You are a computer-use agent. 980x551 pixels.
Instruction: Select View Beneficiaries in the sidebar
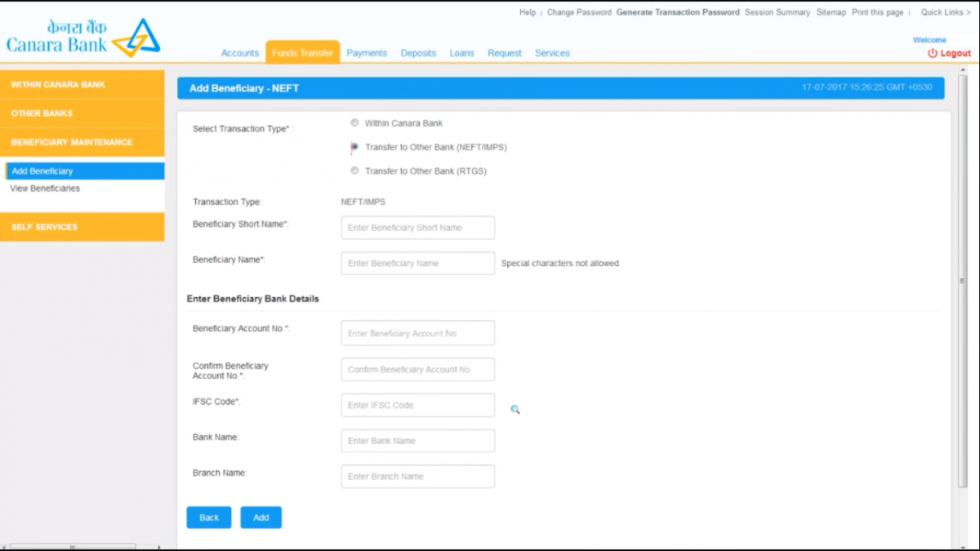pyautogui.click(x=45, y=188)
